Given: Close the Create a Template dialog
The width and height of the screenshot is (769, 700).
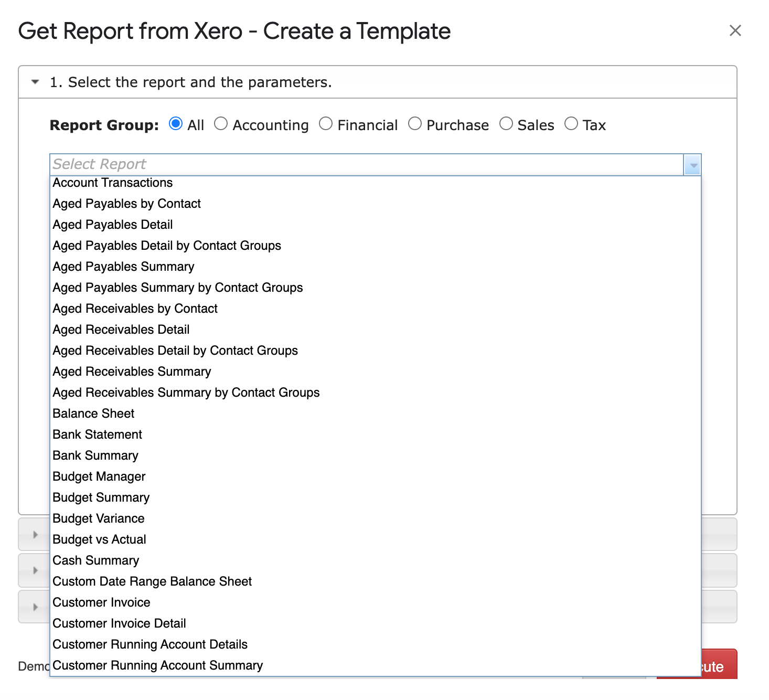Looking at the screenshot, I should [x=735, y=30].
